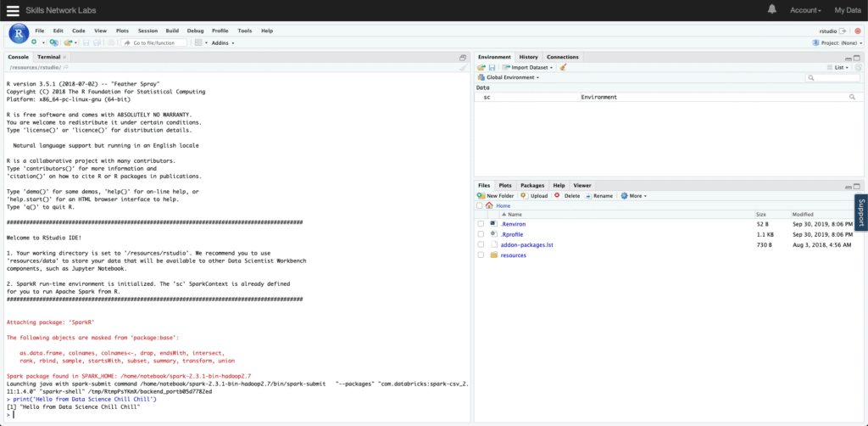Switch to the Plots tab
868x426 pixels.
pos(504,186)
